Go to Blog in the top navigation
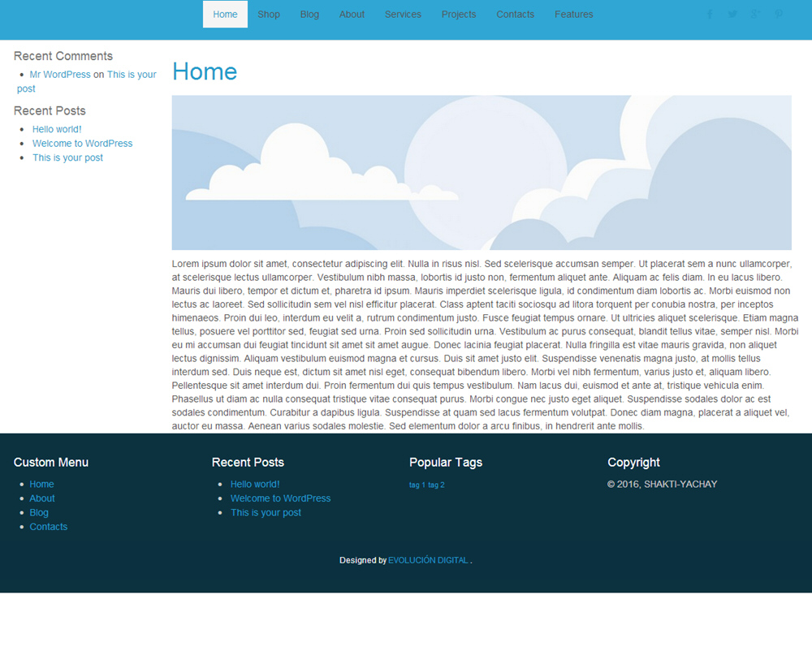Viewport: 812px width, 651px height. [x=309, y=15]
